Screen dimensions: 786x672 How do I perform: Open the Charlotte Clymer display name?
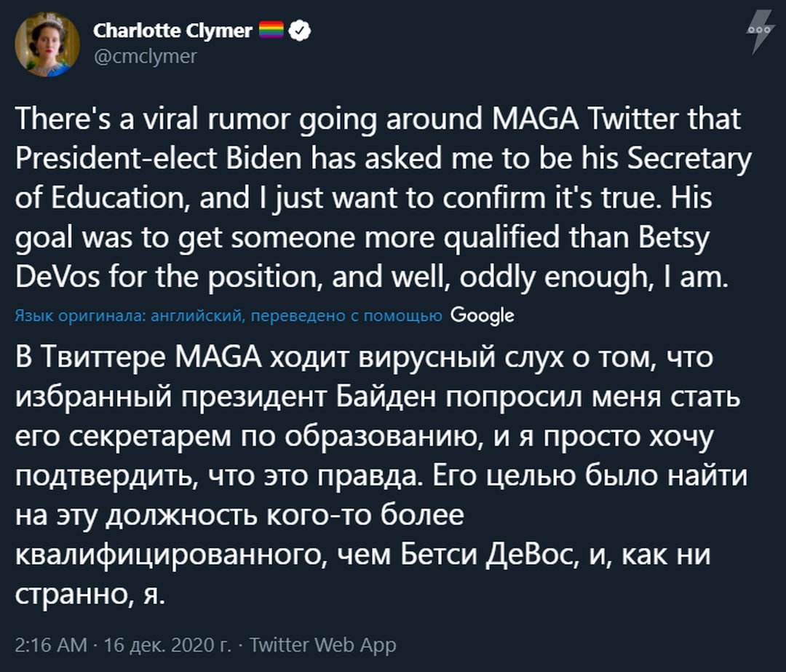click(173, 31)
